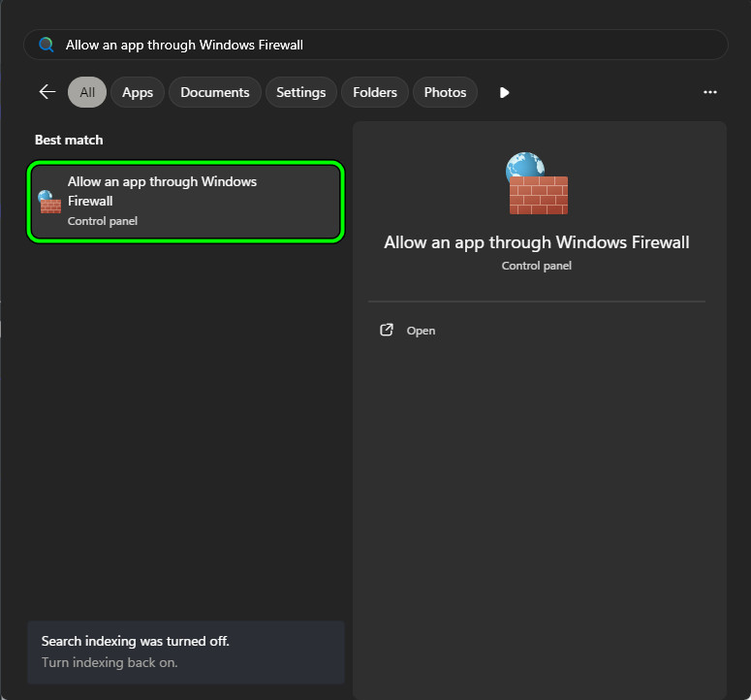Click the Open external-link icon
This screenshot has width=751, height=700.
387,331
